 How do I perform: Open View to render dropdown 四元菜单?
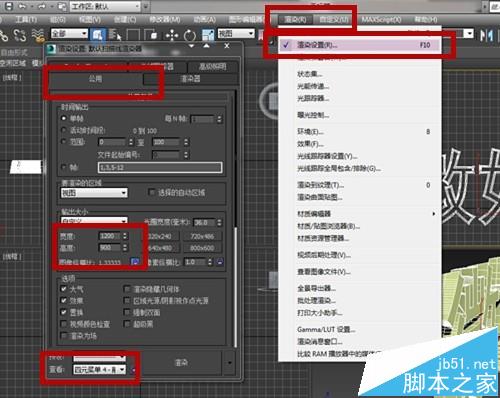[x=99, y=369]
